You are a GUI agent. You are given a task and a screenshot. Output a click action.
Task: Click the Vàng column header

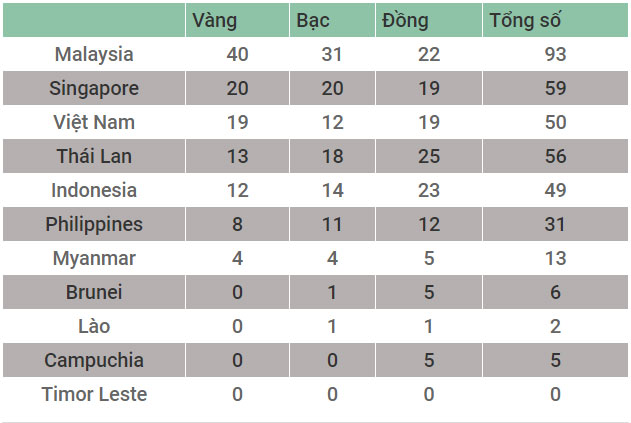[215, 20]
